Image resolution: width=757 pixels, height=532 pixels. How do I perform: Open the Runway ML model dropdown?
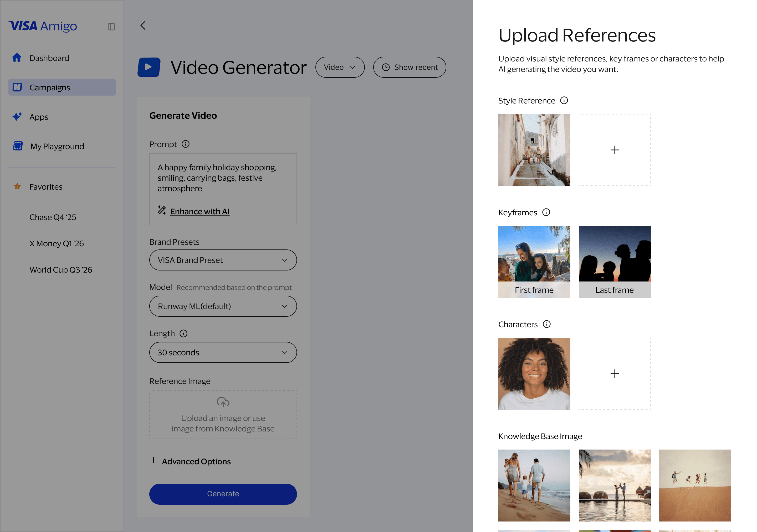223,306
